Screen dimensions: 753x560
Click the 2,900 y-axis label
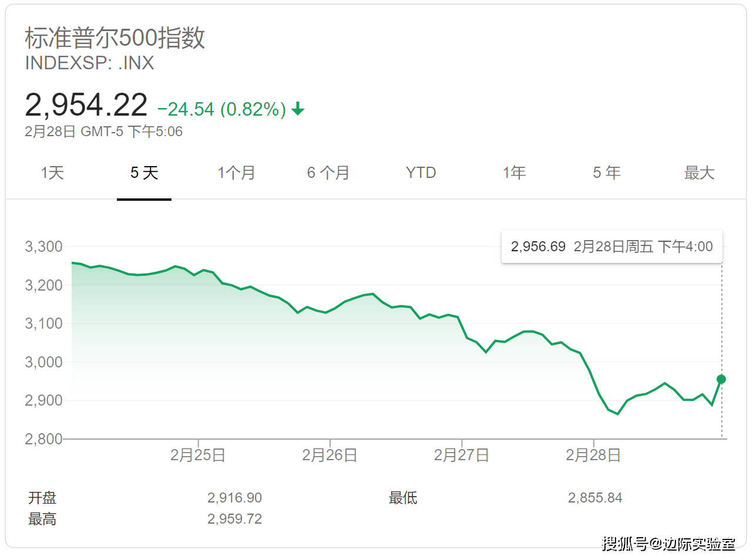point(43,400)
